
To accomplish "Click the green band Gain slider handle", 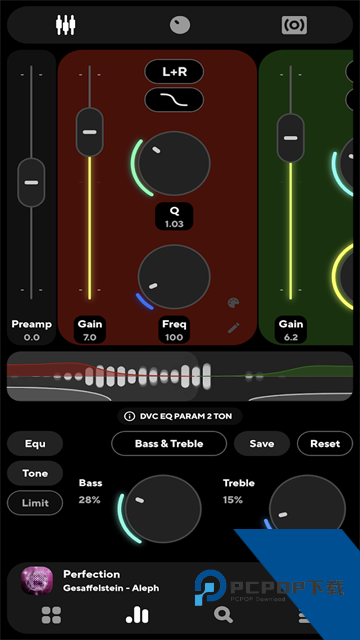I will [291, 138].
